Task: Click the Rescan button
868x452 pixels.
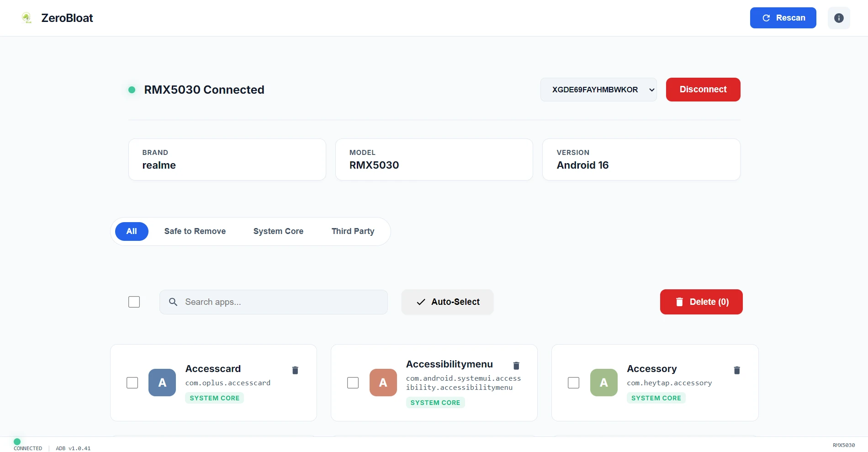Action: 783,18
